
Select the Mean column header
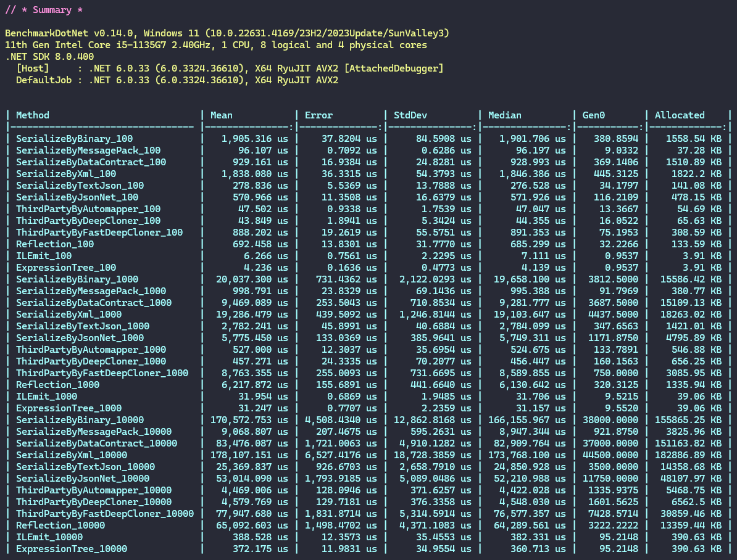click(222, 115)
